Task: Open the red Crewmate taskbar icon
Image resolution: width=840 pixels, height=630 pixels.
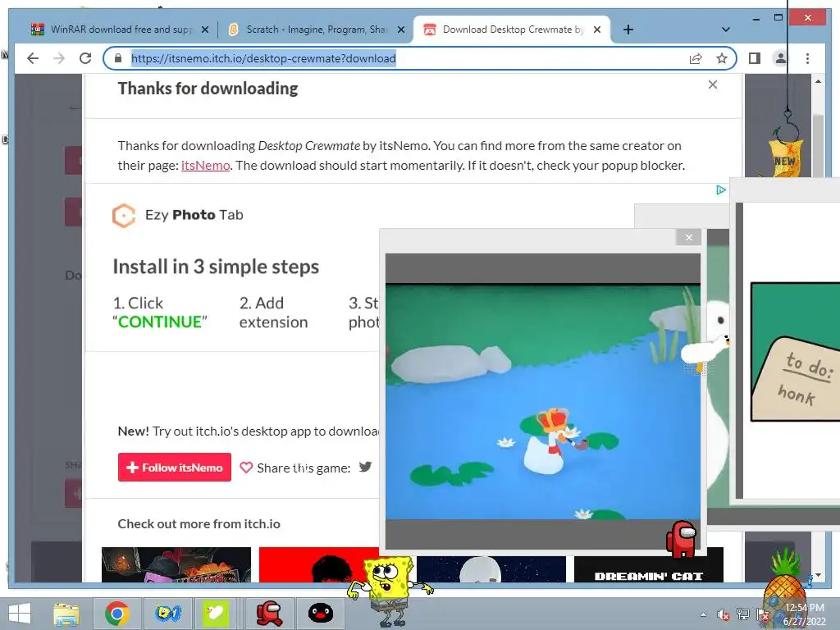Action: click(269, 614)
